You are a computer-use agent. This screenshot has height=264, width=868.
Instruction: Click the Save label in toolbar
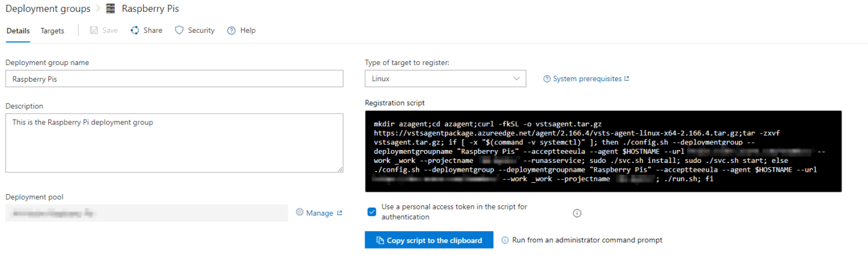[110, 30]
